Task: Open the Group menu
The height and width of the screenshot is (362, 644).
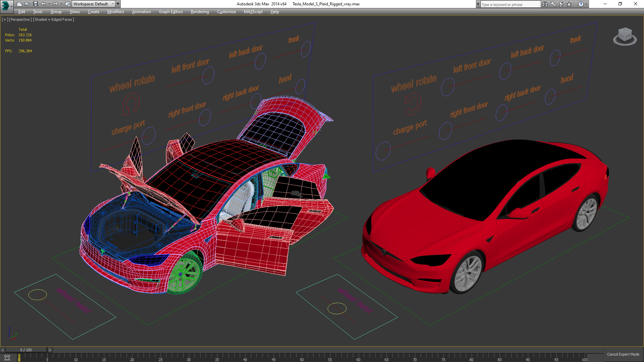Action: point(56,12)
